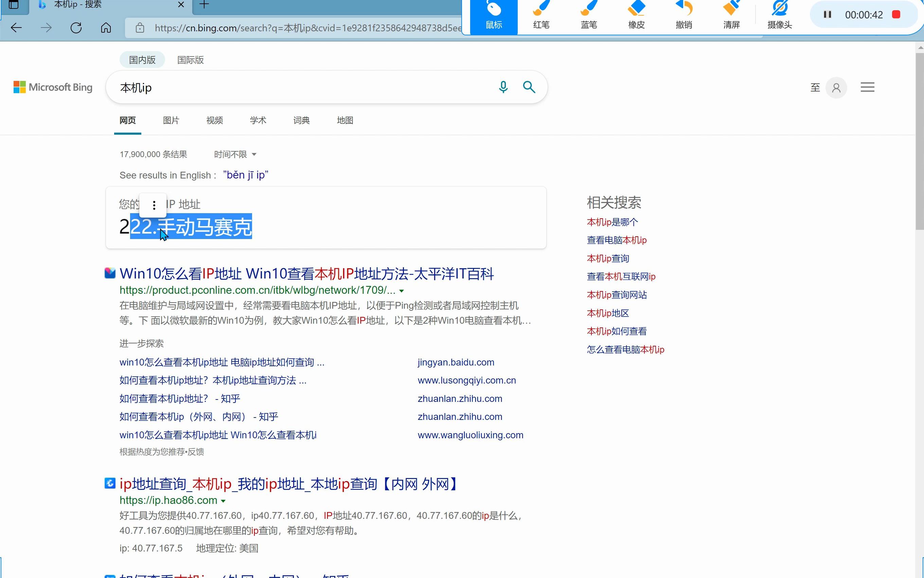Click jingyan.baidu.com source link

click(456, 362)
